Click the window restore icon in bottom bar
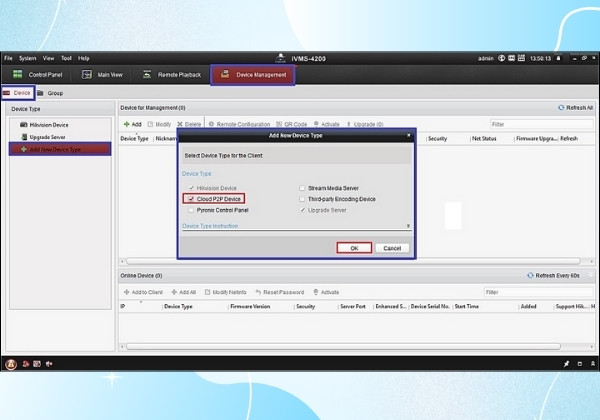600x420 pixels. pos(580,364)
